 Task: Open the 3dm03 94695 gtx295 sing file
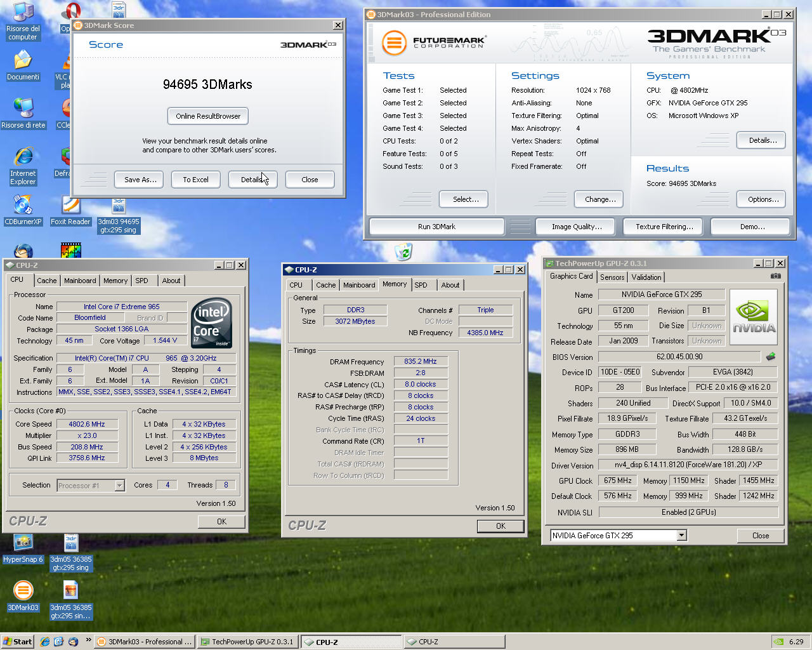pyautogui.click(x=119, y=216)
